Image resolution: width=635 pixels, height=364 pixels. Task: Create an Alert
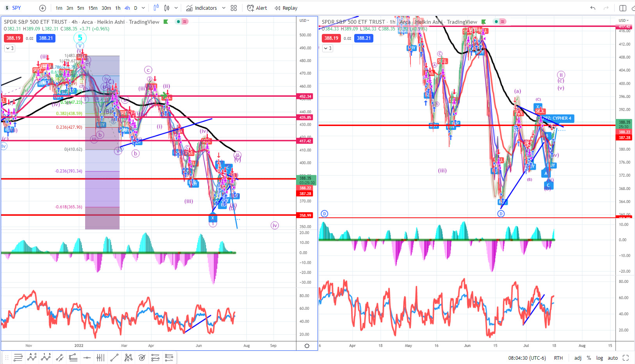[257, 8]
